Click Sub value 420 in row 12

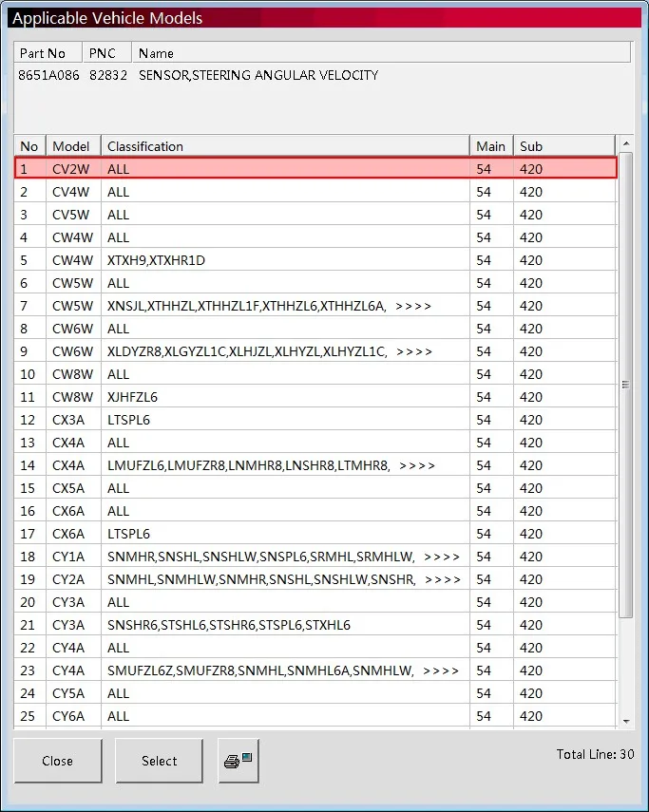click(531, 420)
